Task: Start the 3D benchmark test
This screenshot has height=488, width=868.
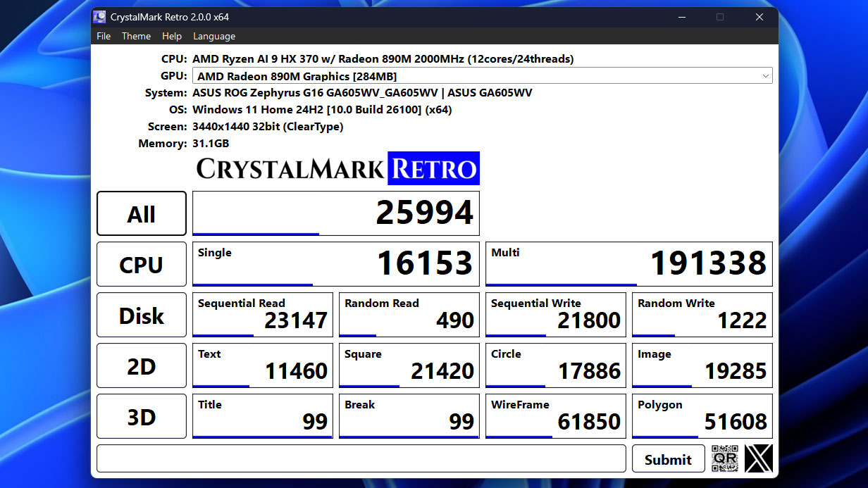Action: pos(142,417)
